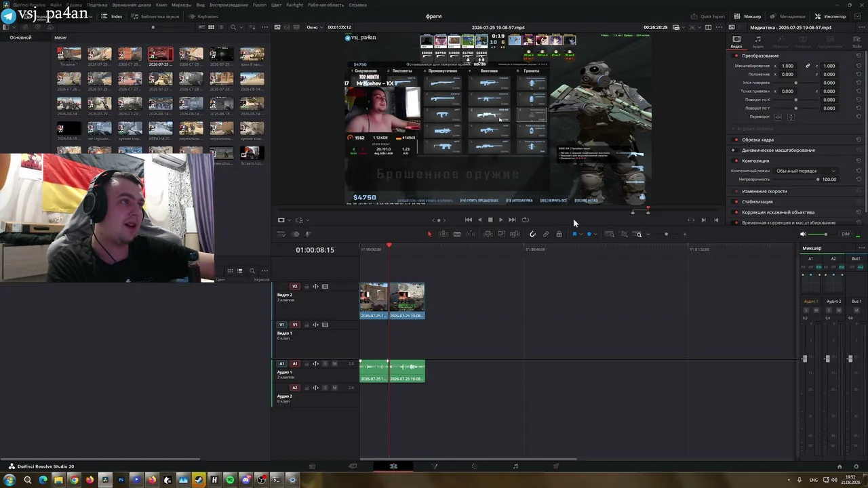Image resolution: width=868 pixels, height=488 pixels.
Task: Open Spotify from the Windows taskbar
Action: (230, 481)
